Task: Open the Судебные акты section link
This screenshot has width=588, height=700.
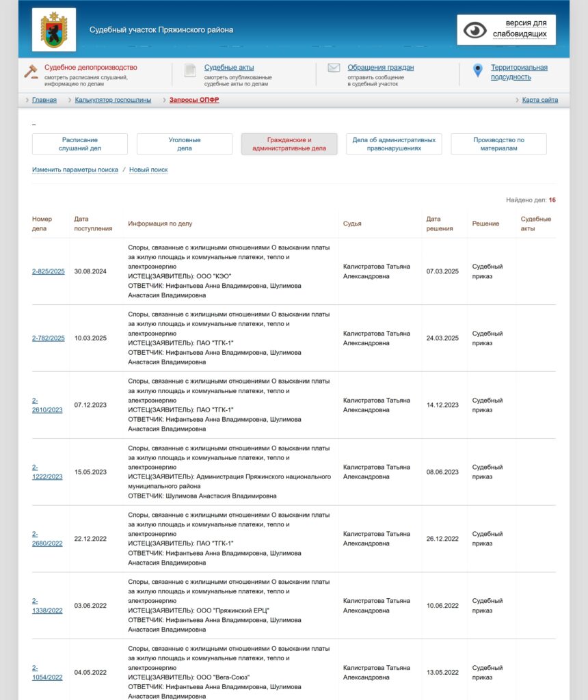Action: click(229, 68)
